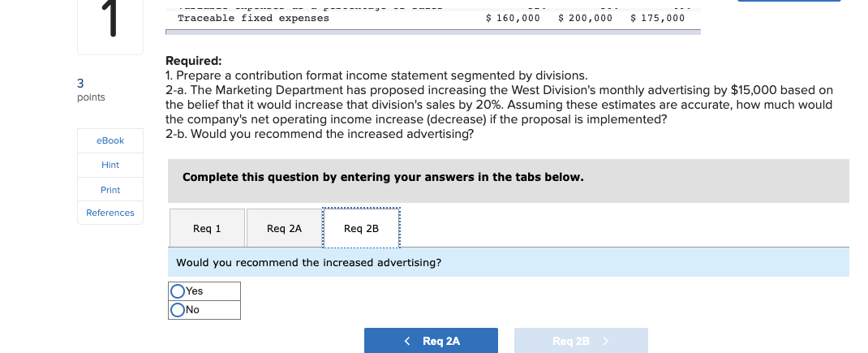Click the left chevron on the Req 2A button
This screenshot has width=868, height=353.
click(407, 342)
